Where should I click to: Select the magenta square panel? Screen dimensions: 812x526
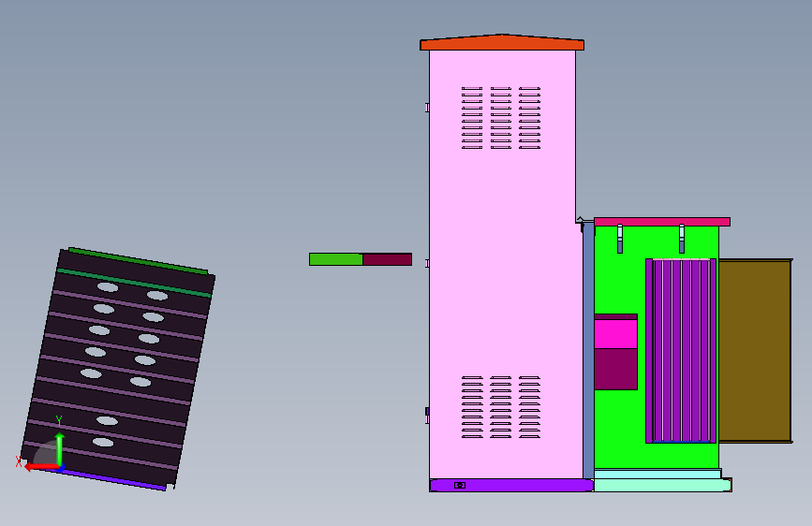615,334
